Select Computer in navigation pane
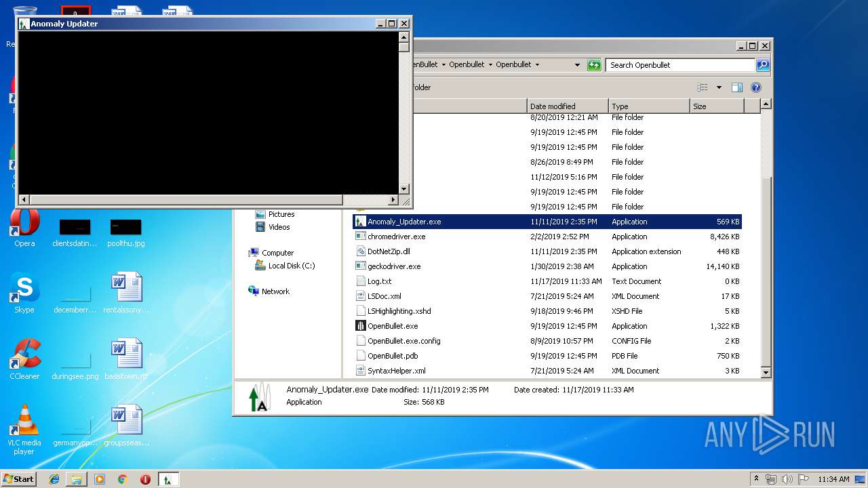The height and width of the screenshot is (488, 868). pyautogui.click(x=277, y=253)
